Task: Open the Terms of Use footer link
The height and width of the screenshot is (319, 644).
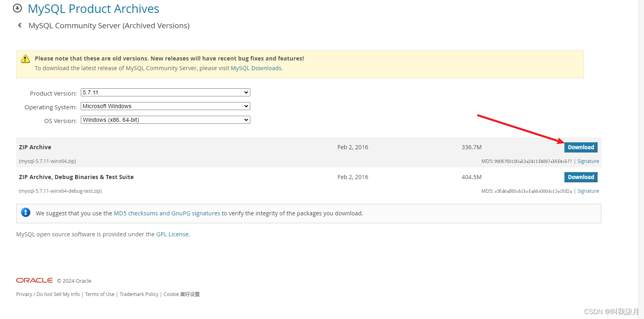Action: click(100, 294)
